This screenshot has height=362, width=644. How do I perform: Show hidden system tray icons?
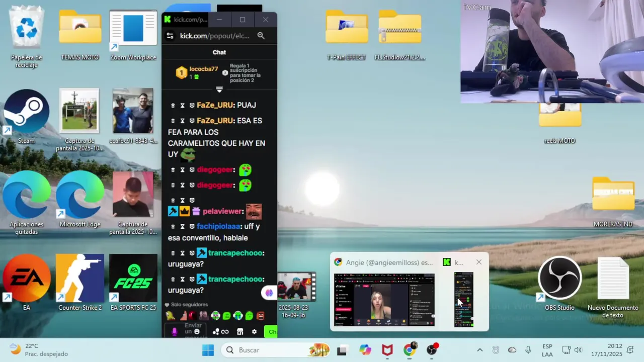(x=479, y=350)
